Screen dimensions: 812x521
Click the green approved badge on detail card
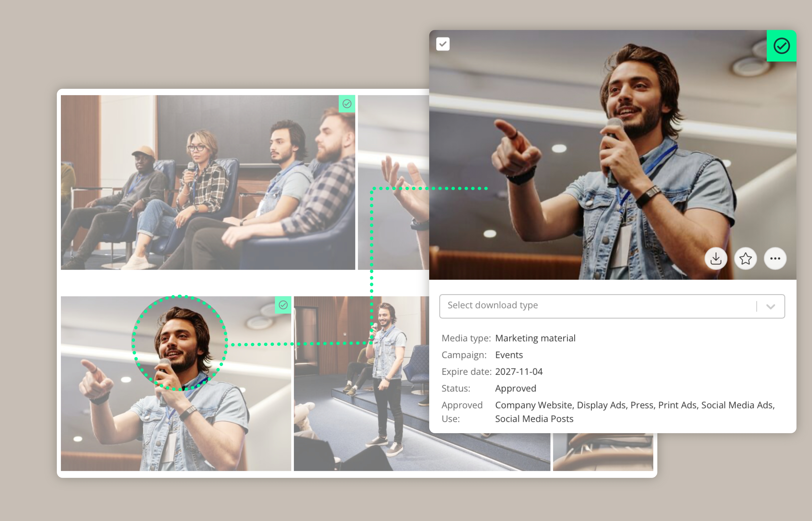pos(781,46)
